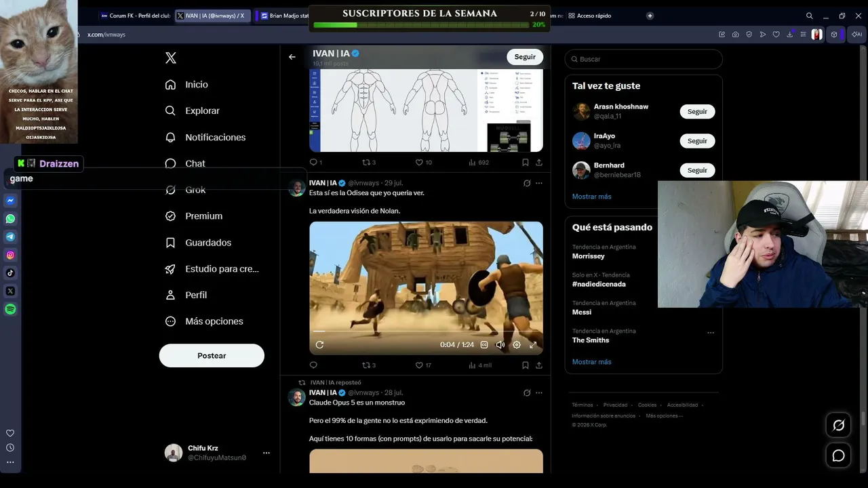Switch to the Corum FK browser tab
This screenshot has width=868, height=488.
pyautogui.click(x=136, y=16)
